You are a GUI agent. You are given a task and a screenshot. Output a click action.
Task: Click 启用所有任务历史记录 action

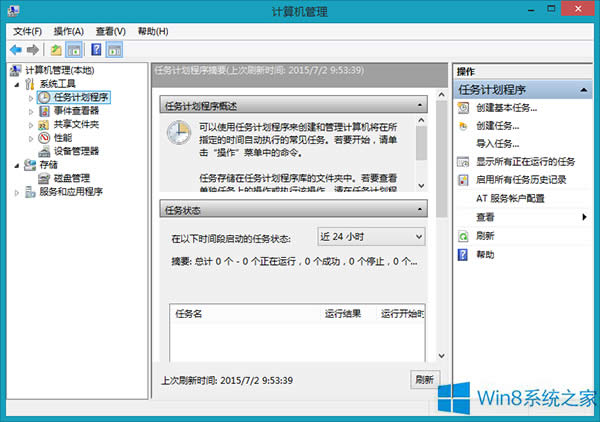[x=521, y=180]
